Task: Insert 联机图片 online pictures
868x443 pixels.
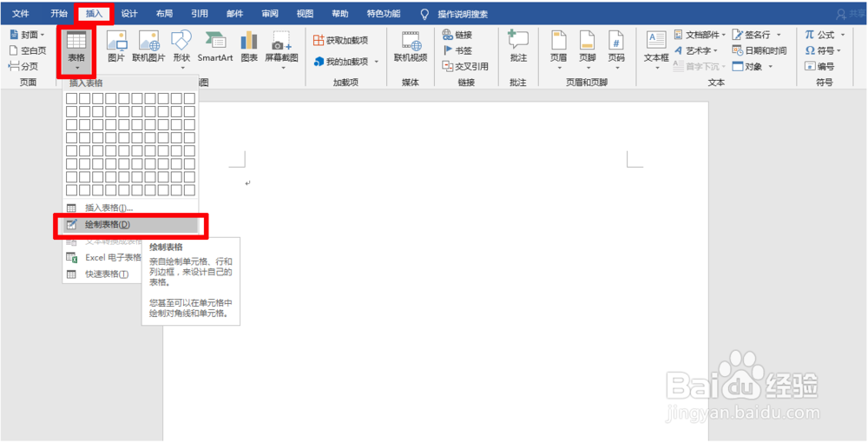Action: pyautogui.click(x=149, y=47)
